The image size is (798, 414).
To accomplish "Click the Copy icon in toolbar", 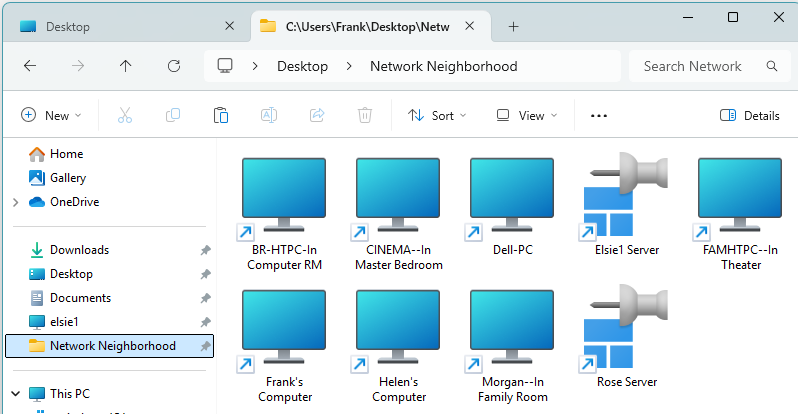I will coord(173,115).
